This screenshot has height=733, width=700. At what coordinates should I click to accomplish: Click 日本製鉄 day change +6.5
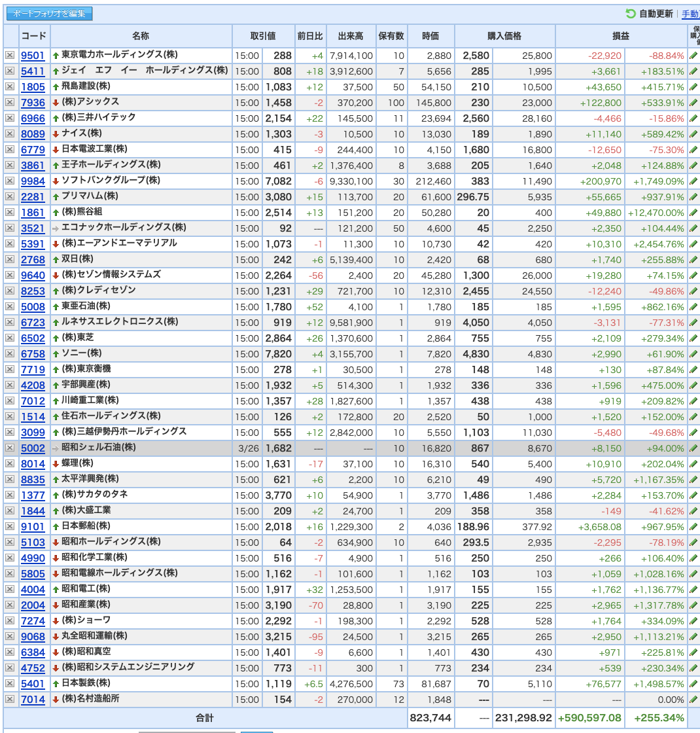[313, 684]
